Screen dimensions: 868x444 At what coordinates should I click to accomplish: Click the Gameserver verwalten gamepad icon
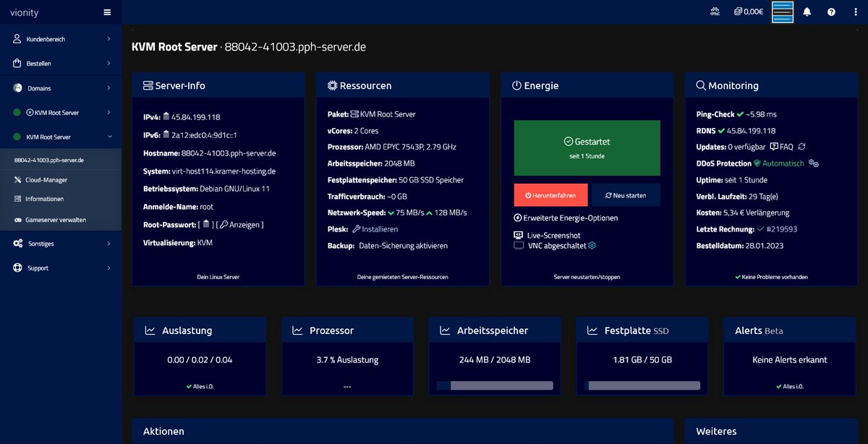tap(17, 220)
